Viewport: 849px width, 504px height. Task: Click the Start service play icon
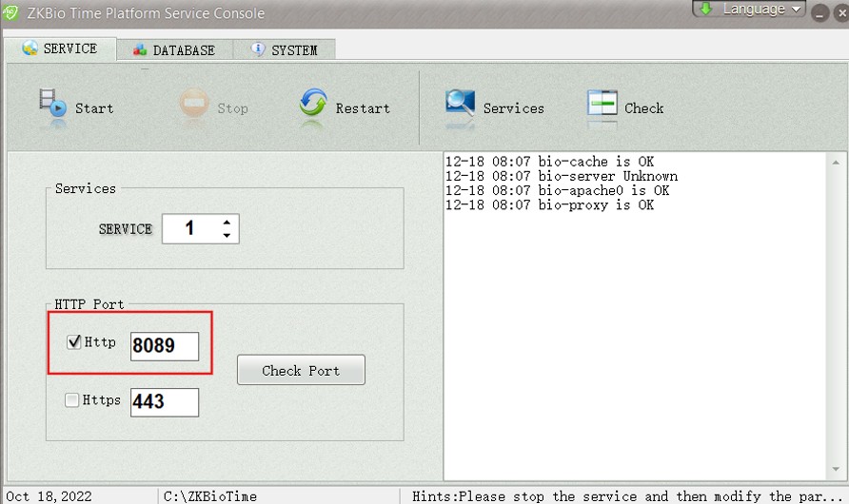click(52, 103)
